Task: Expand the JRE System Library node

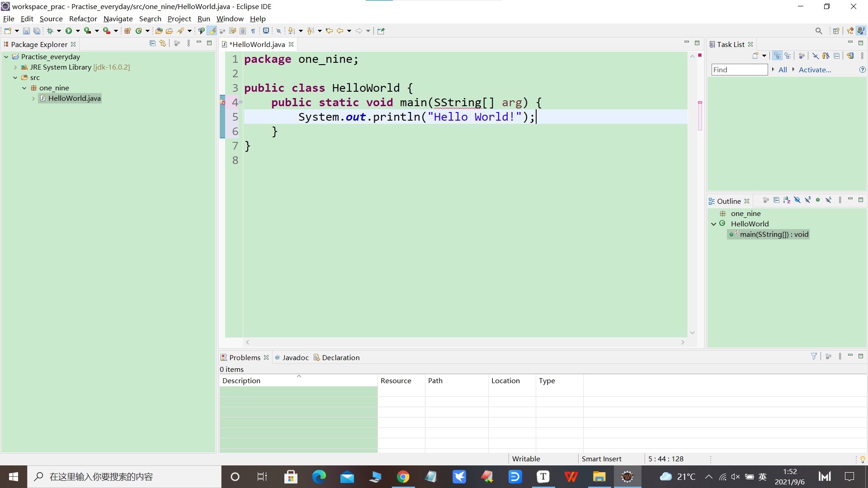Action: (x=15, y=67)
